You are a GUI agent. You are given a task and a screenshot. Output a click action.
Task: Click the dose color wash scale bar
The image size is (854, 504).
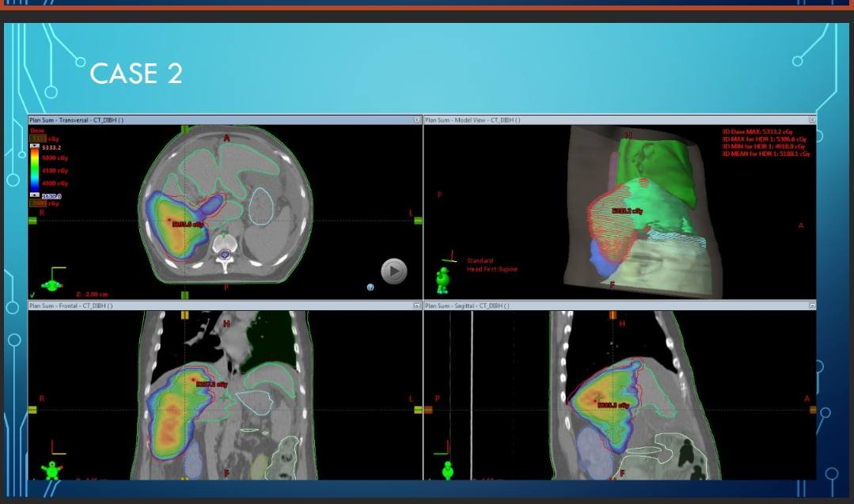pos(34,170)
